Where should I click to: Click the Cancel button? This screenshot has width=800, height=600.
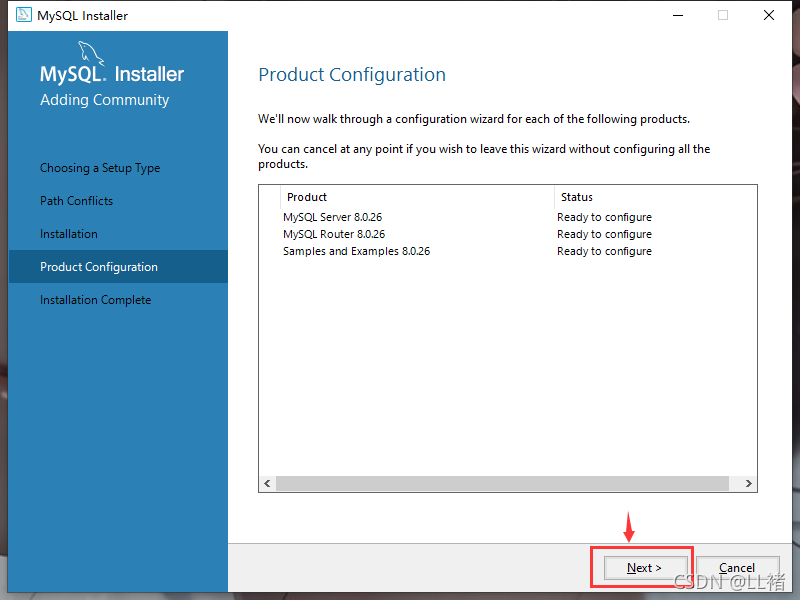pos(737,568)
